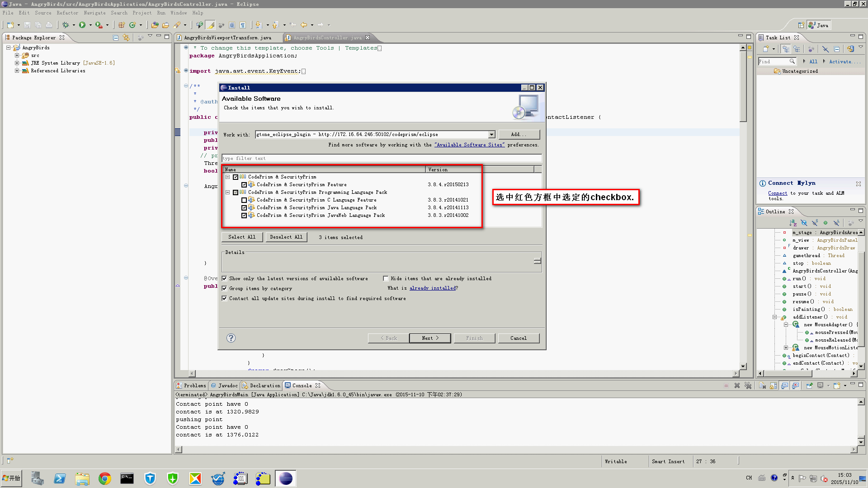
Task: Enable Group items by category checkbox
Action: click(x=225, y=288)
